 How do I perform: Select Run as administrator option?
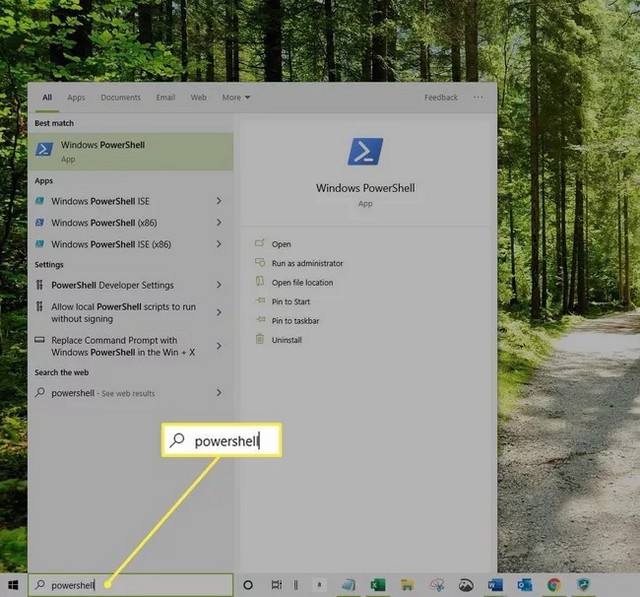tap(307, 263)
